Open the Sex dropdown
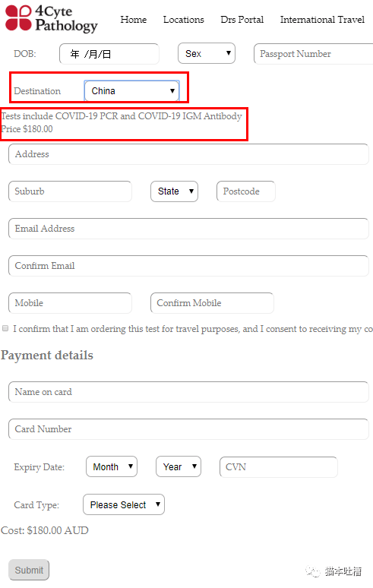This screenshot has height=588, width=373. (207, 54)
